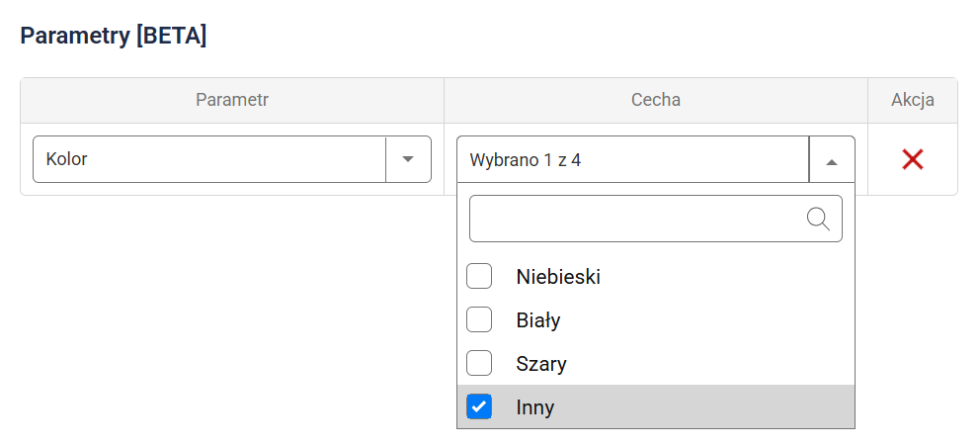The image size is (980, 447).
Task: Enable the Biały checkbox
Action: point(479,320)
